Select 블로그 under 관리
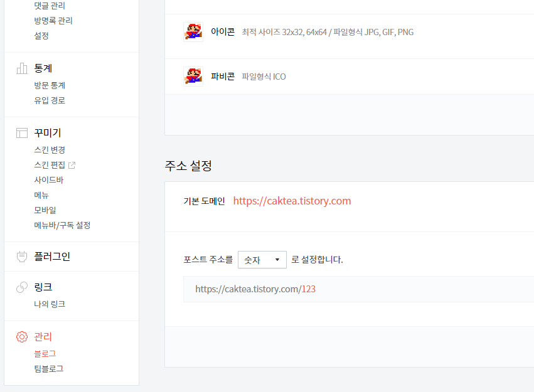 tap(45, 354)
